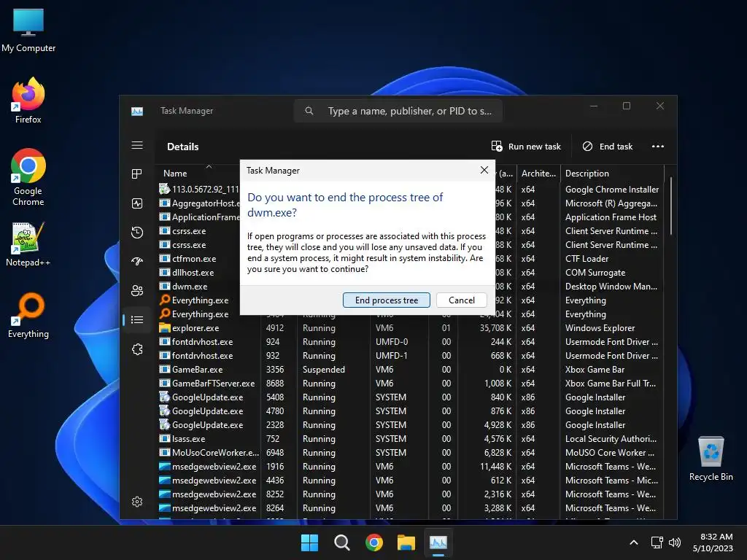The image size is (747, 560).
Task: Open the Processes page in sidebar
Action: [137, 174]
